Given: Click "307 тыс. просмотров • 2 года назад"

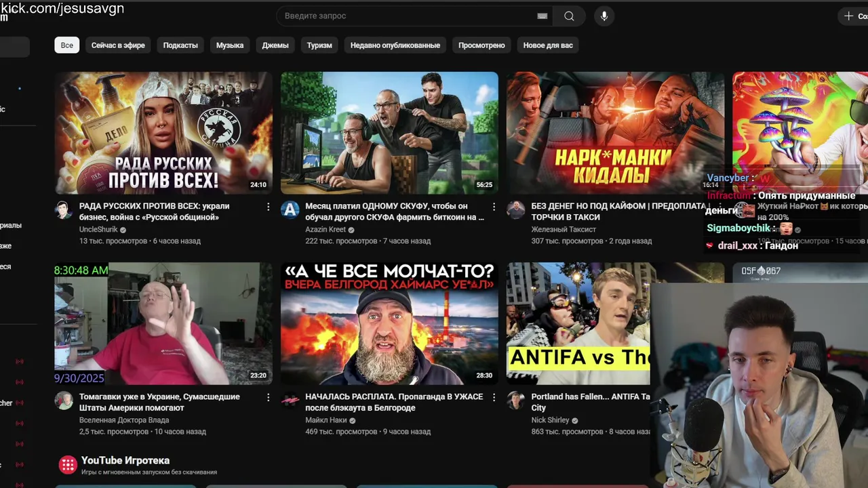Looking at the screenshot, I should coord(591,241).
